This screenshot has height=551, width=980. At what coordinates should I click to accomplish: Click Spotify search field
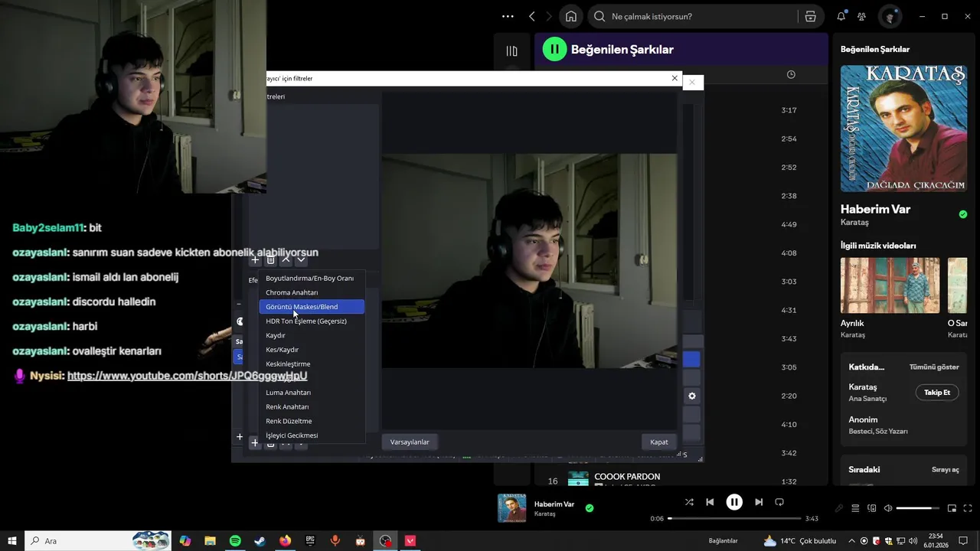click(693, 16)
